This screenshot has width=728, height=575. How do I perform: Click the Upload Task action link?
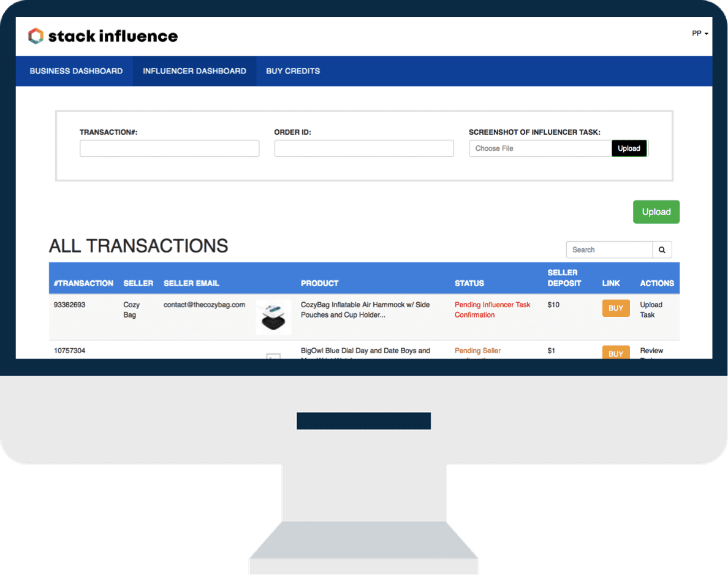pyautogui.click(x=651, y=310)
